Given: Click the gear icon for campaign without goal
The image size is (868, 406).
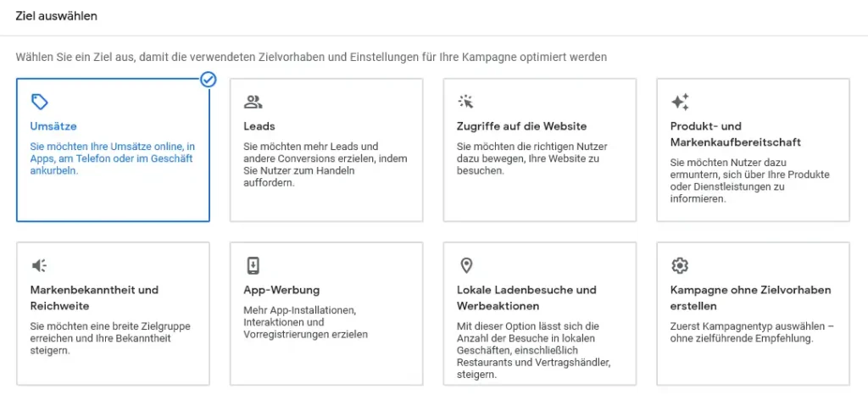Looking at the screenshot, I should pos(679,266).
